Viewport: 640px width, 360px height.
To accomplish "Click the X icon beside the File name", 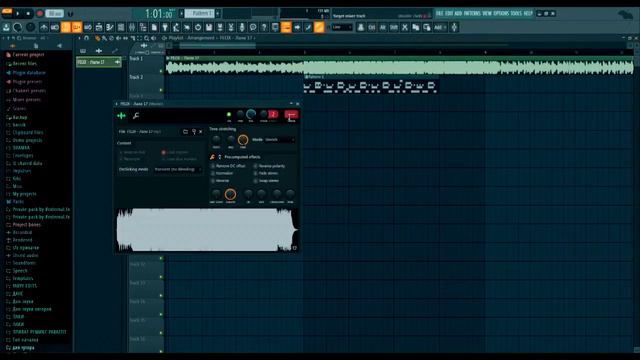I will 200,132.
